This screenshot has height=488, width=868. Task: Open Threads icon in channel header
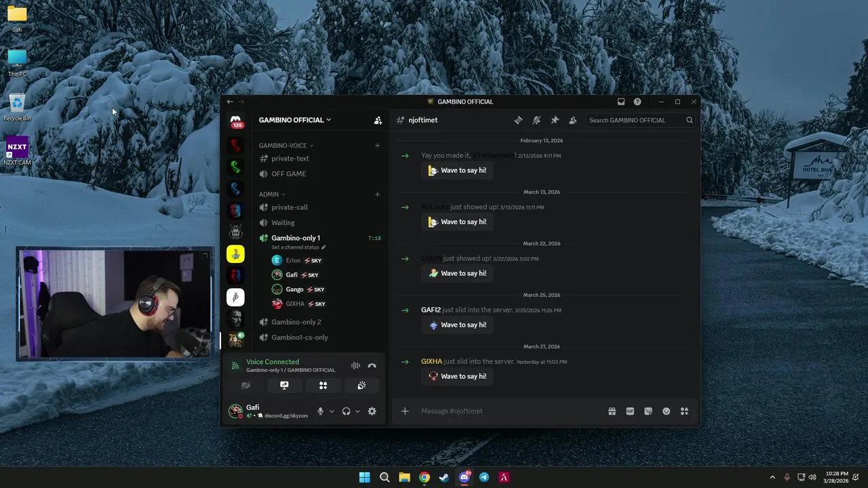(518, 120)
